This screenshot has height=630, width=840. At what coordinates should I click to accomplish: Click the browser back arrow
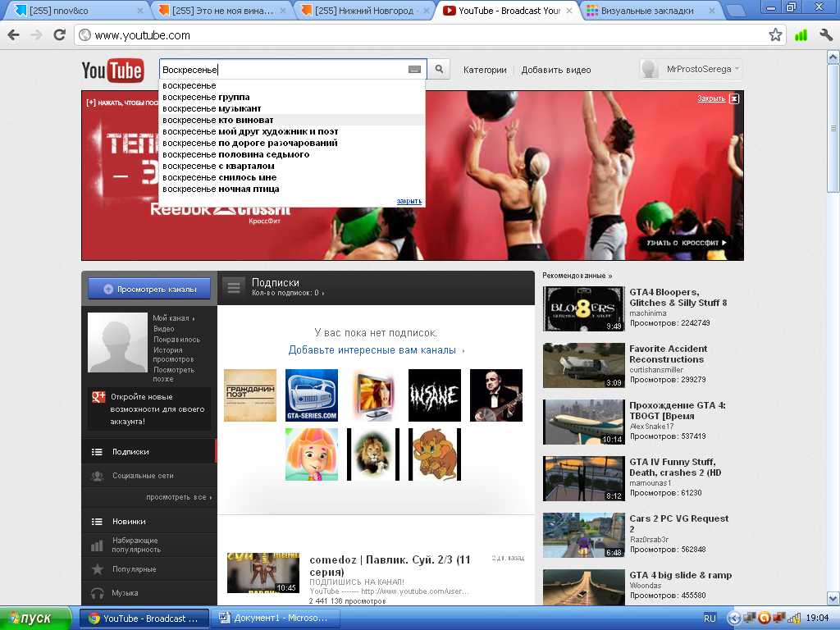[13, 35]
